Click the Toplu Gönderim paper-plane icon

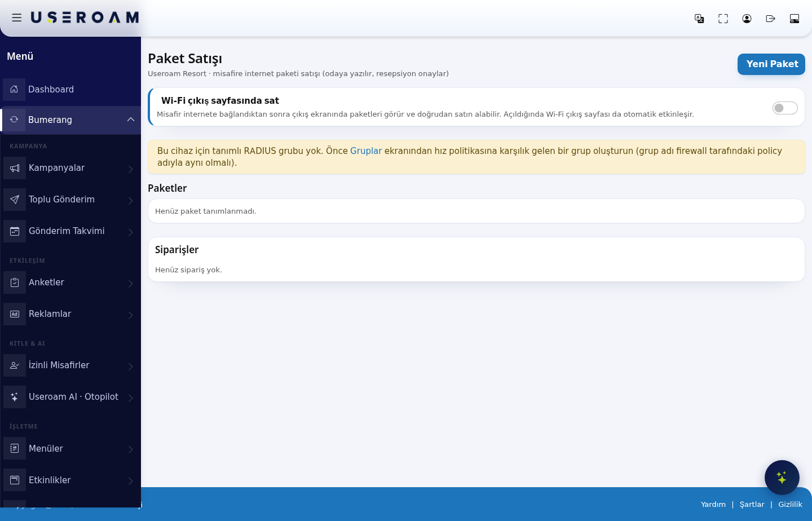click(15, 200)
